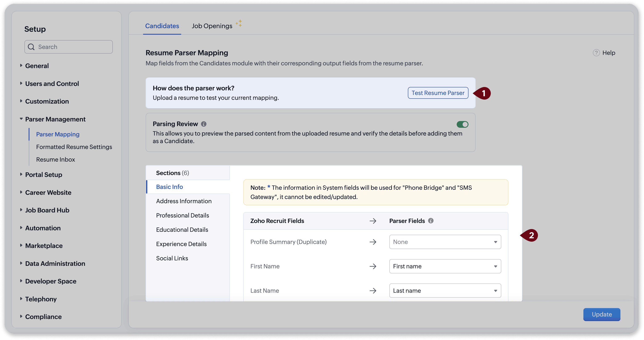Click the Parser Fields info icon
The width and height of the screenshot is (644, 340).
click(431, 221)
